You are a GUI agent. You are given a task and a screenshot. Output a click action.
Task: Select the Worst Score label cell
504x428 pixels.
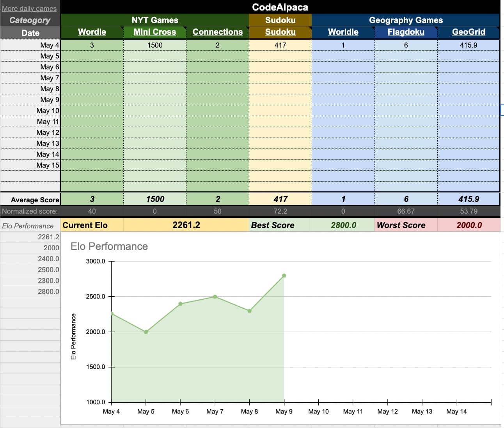point(406,225)
